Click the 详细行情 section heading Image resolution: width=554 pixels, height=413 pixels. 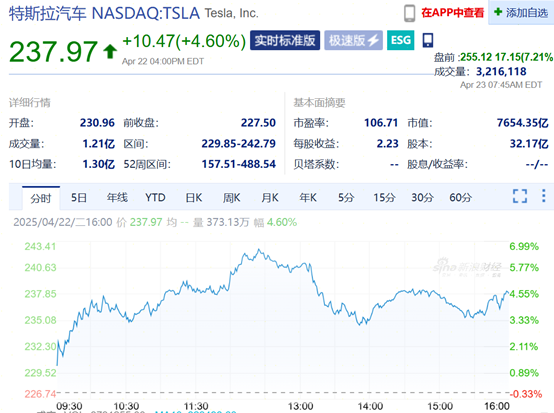[30, 103]
